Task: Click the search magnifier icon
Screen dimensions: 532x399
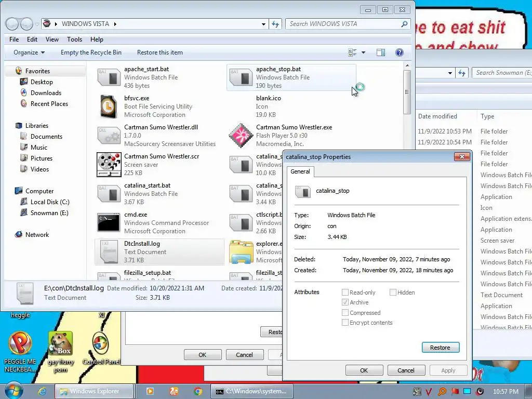Action: tap(404, 24)
